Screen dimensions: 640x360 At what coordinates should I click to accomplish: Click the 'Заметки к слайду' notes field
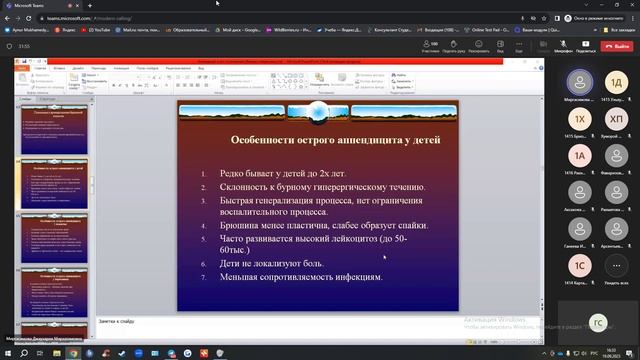click(318, 327)
